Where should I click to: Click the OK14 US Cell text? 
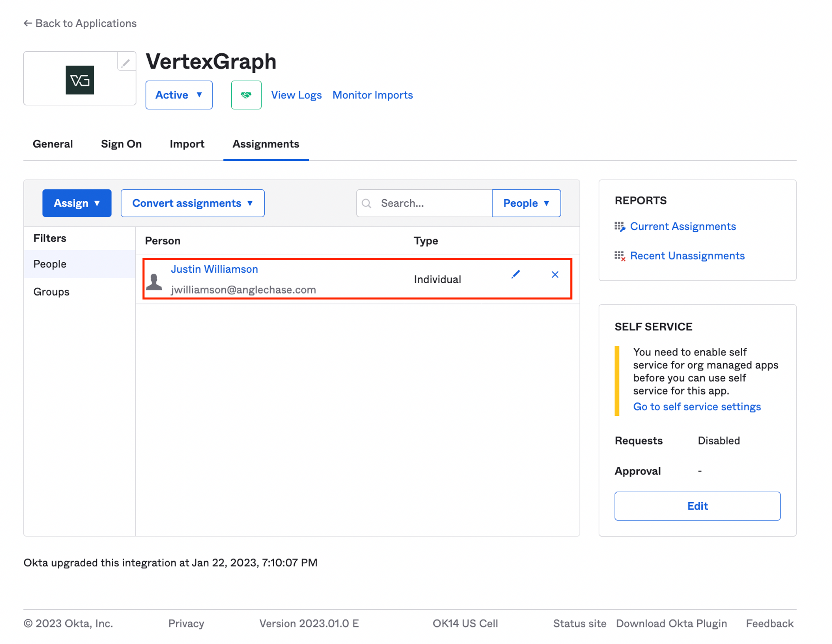465,624
